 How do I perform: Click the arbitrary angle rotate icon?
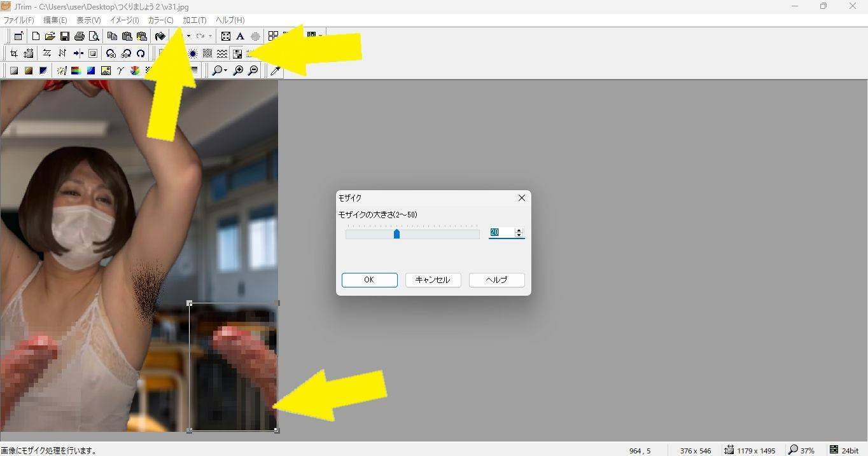pyautogui.click(x=141, y=53)
